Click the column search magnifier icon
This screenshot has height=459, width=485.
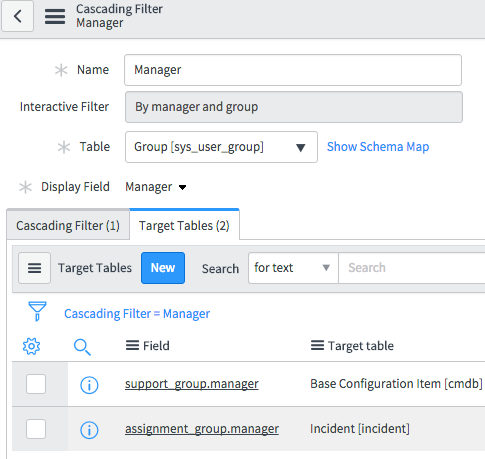click(82, 347)
